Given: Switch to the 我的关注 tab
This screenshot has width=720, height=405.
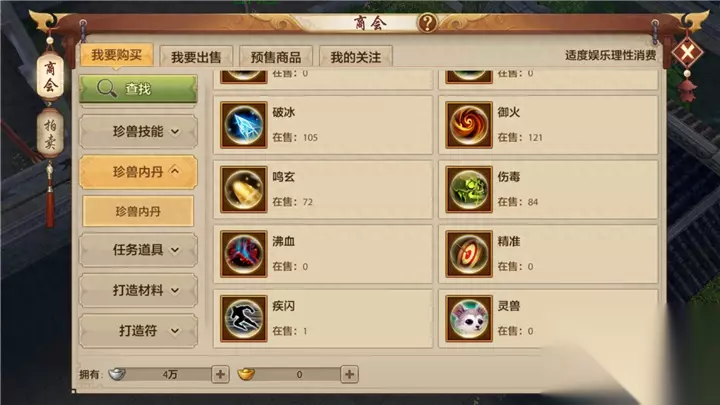Looking at the screenshot, I should click(356, 57).
